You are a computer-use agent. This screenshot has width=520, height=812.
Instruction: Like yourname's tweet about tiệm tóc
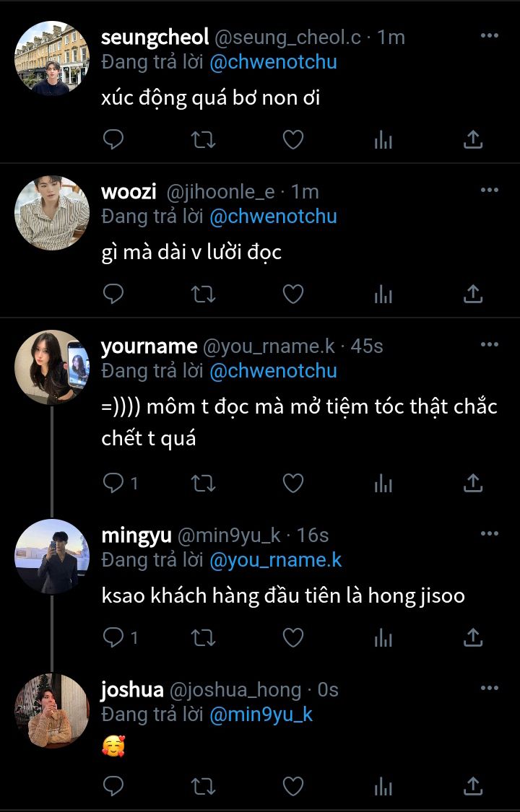292,483
